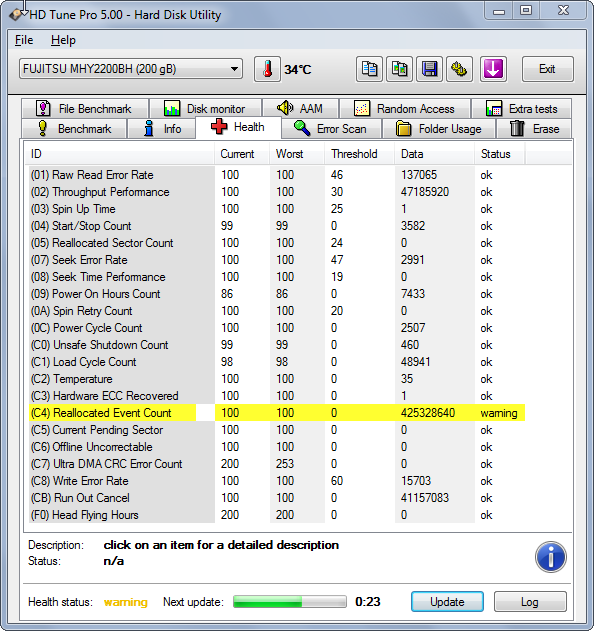The image size is (594, 631).
Task: Open the drive selection dropdown FUJITSU MHY2200BH
Action: coord(131,69)
